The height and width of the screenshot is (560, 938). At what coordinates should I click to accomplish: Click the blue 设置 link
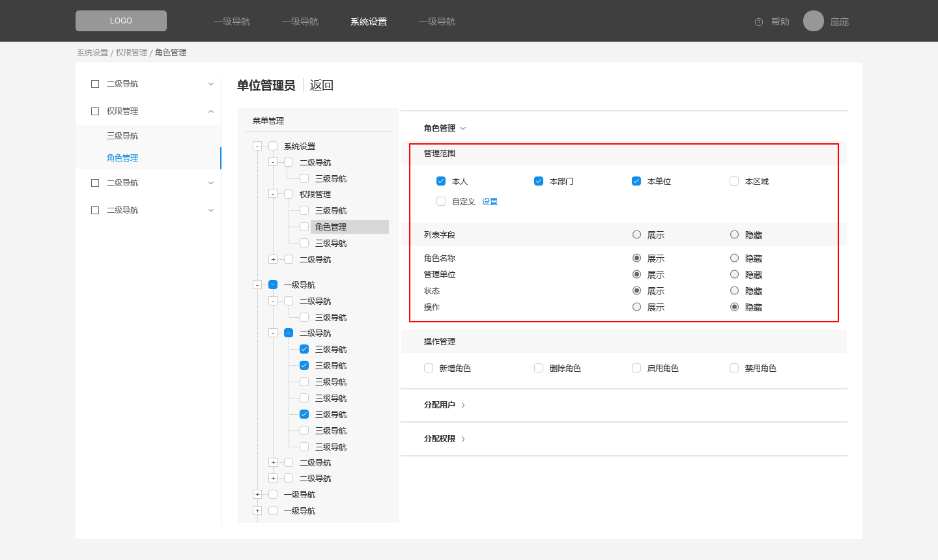(490, 202)
